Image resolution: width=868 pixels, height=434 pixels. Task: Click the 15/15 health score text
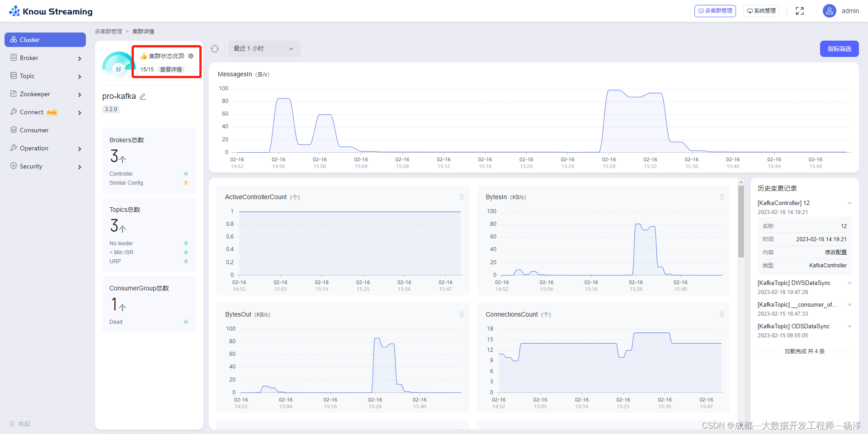click(147, 70)
